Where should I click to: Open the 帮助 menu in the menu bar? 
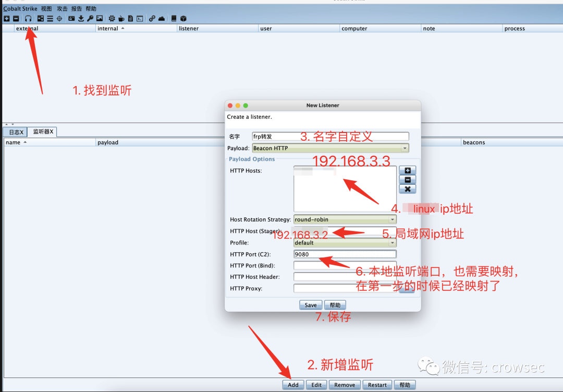point(91,9)
